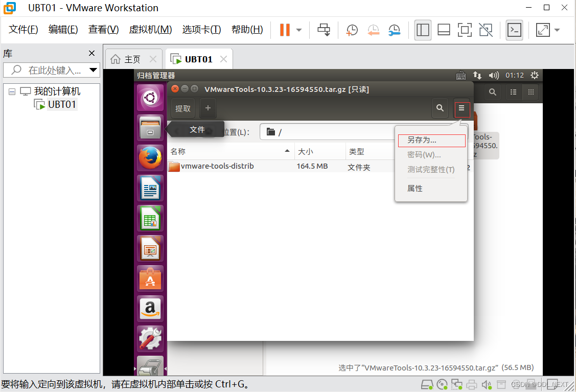The image size is (576, 392).
Task: Enter full screen mode
Action: (x=465, y=30)
